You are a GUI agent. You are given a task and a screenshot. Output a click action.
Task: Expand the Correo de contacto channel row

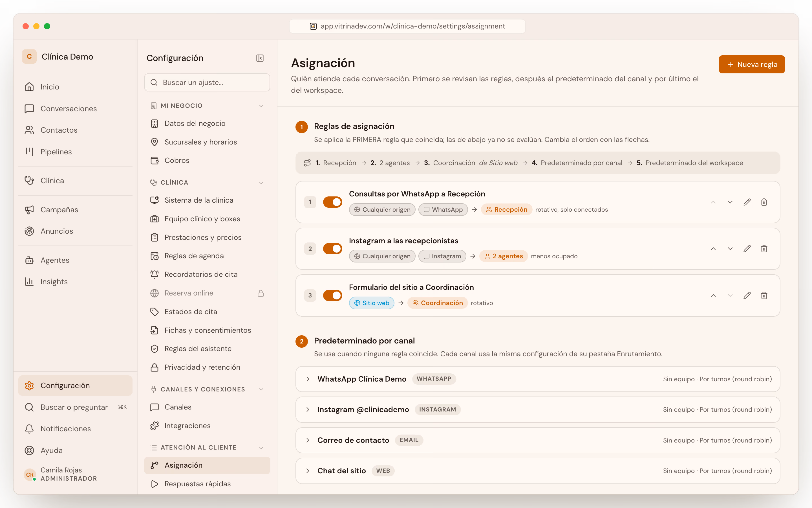[538, 440]
